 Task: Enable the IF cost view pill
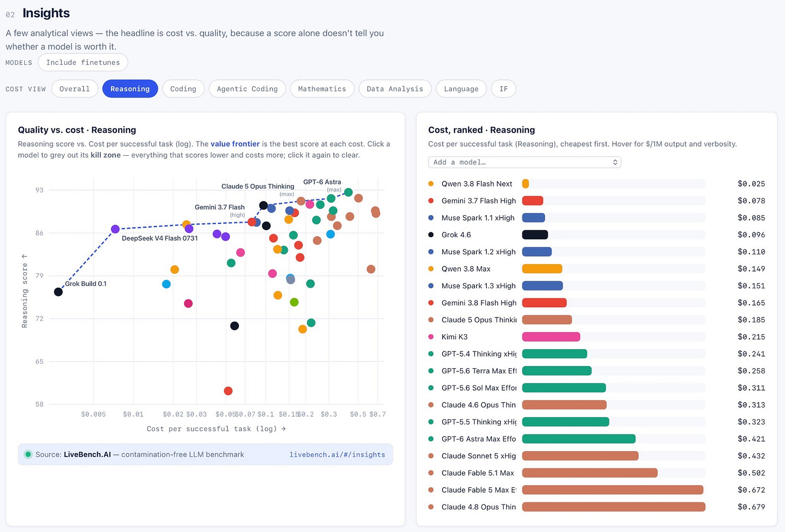504,89
